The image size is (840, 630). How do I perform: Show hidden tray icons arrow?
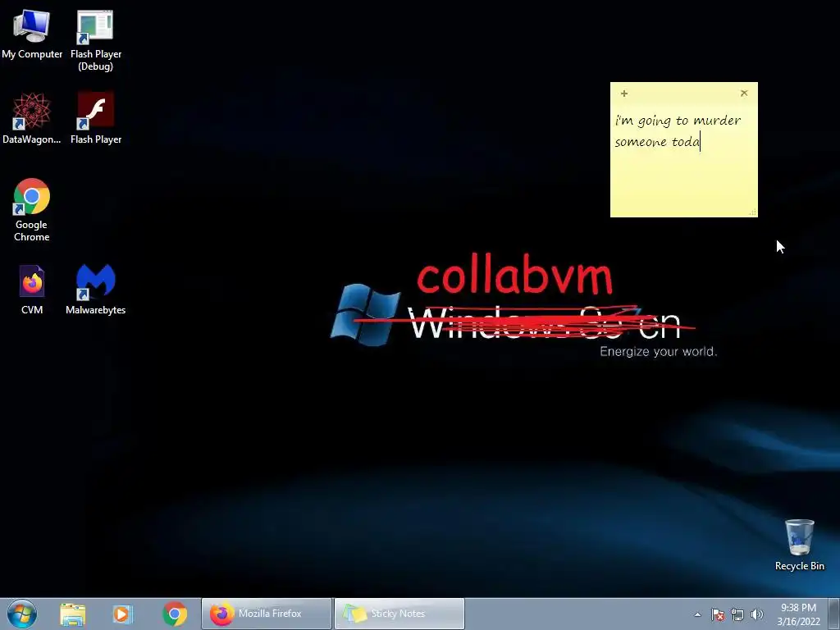697,614
